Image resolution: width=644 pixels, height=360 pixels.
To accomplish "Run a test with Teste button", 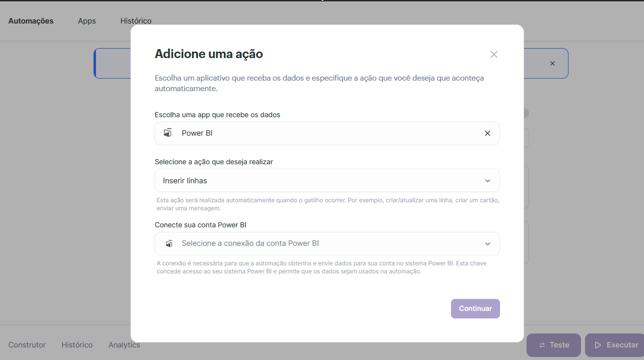I will pyautogui.click(x=553, y=345).
